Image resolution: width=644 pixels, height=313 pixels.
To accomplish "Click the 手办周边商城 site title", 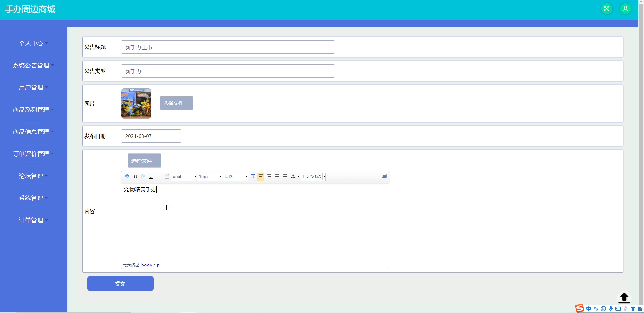I will click(x=30, y=9).
